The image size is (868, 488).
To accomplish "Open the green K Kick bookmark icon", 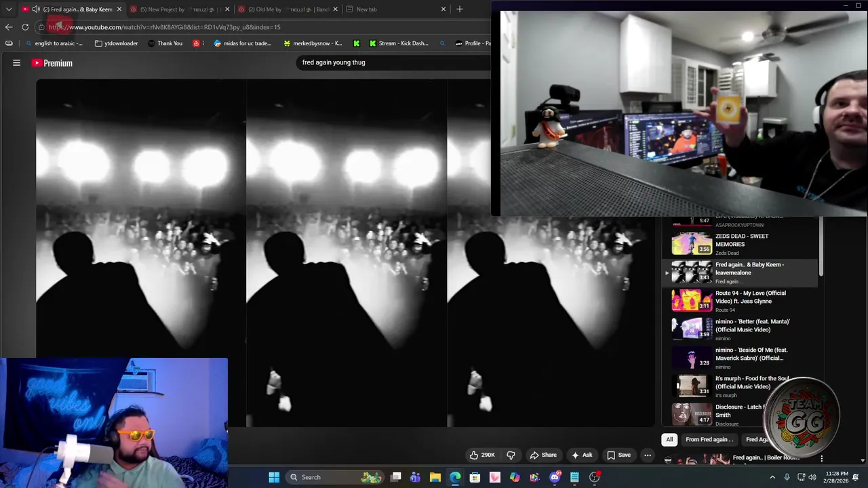I will (356, 43).
